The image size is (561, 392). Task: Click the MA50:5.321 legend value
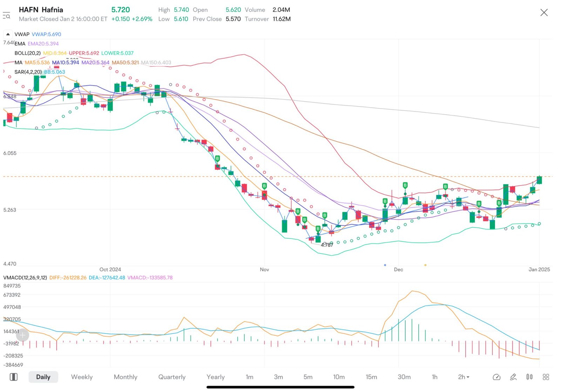[125, 62]
